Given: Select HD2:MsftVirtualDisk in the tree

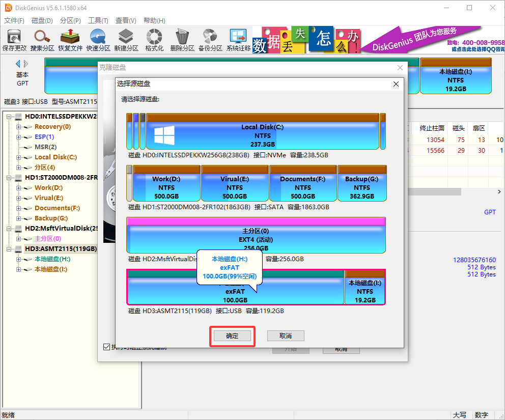Looking at the screenshot, I should click(x=61, y=229).
